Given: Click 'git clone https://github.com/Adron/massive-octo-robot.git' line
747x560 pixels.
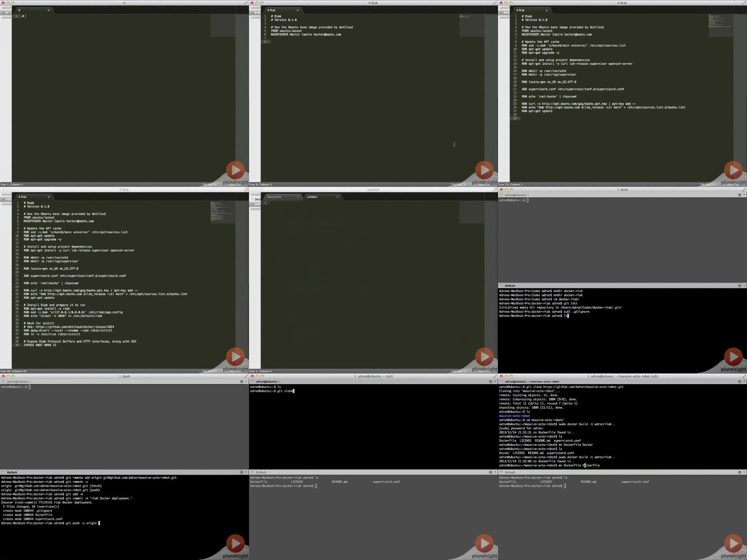Looking at the screenshot, I should (561, 387).
